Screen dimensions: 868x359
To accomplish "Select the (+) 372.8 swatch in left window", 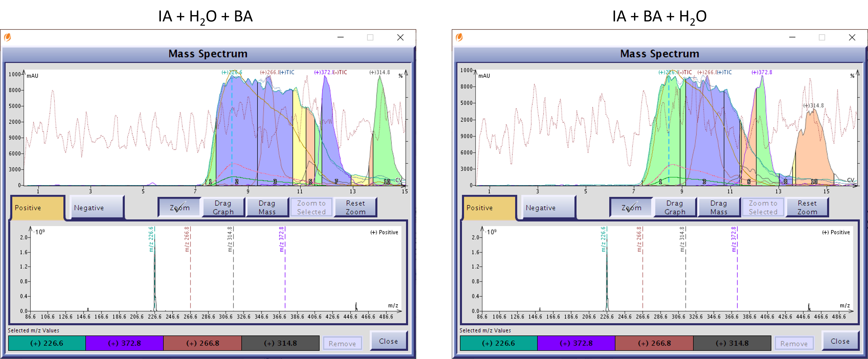I will click(x=124, y=343).
